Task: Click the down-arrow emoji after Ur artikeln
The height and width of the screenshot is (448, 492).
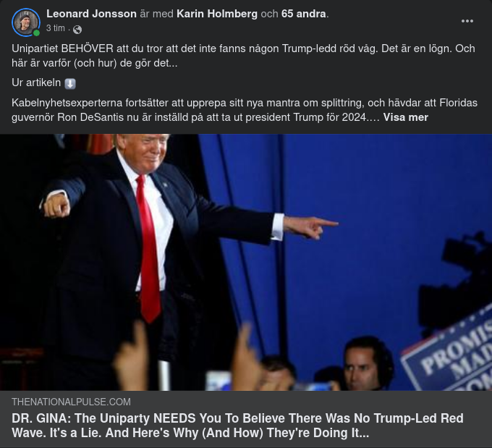Action: click(70, 84)
